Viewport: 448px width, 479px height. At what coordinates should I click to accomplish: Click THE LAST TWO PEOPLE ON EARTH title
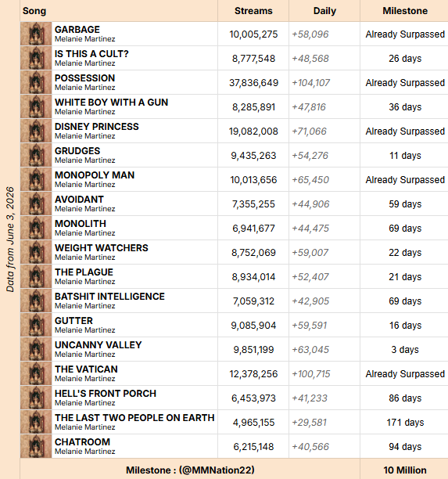pyautogui.click(x=134, y=418)
